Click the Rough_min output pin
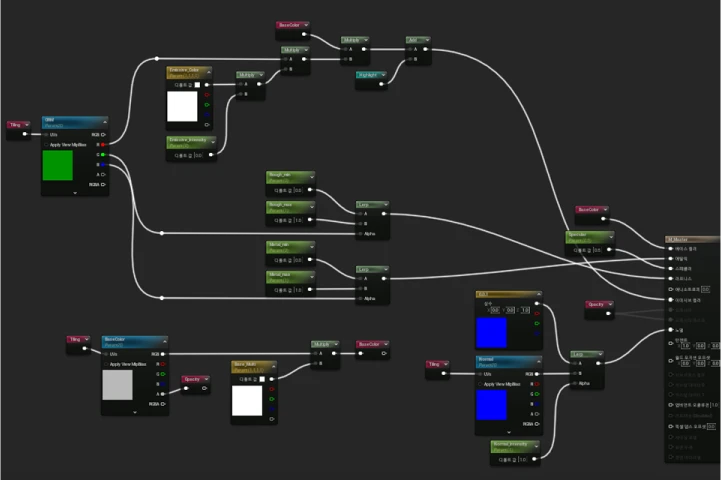 tap(310, 189)
